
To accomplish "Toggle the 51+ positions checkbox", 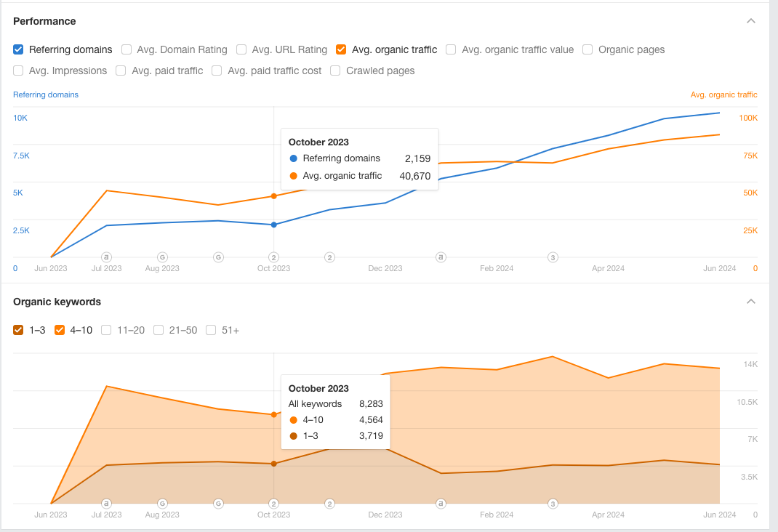I will click(x=211, y=330).
